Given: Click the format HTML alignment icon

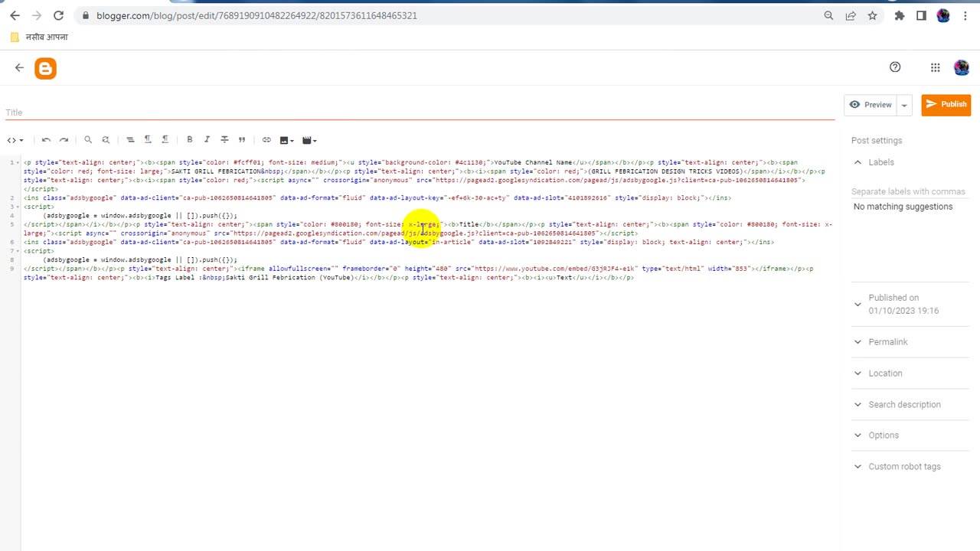Looking at the screenshot, I should (x=130, y=140).
